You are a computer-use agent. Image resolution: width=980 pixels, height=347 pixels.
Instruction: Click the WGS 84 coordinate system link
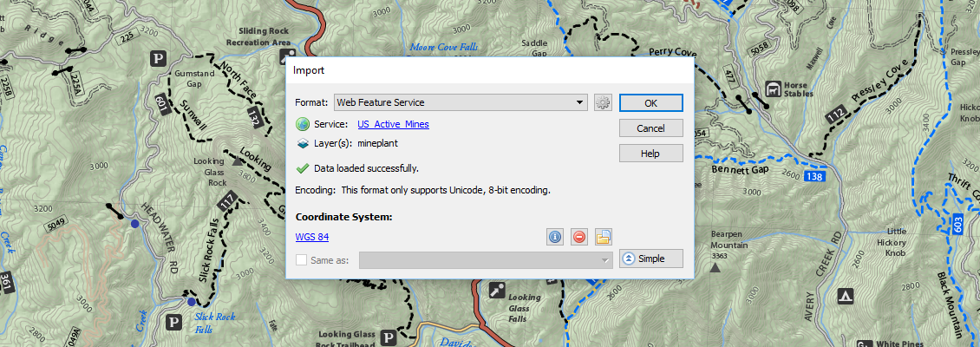pos(311,237)
